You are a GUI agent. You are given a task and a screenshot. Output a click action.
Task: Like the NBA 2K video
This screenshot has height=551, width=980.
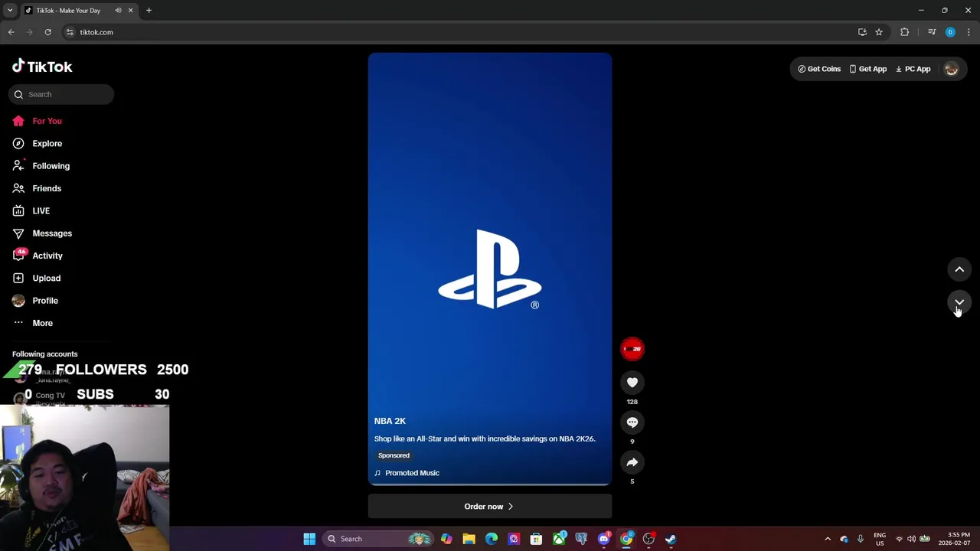pyautogui.click(x=632, y=383)
